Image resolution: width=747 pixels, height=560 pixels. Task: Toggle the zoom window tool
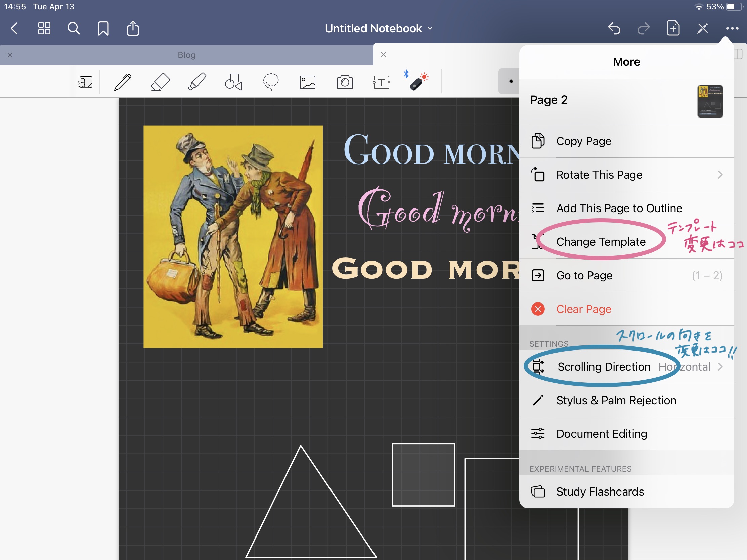coord(85,82)
